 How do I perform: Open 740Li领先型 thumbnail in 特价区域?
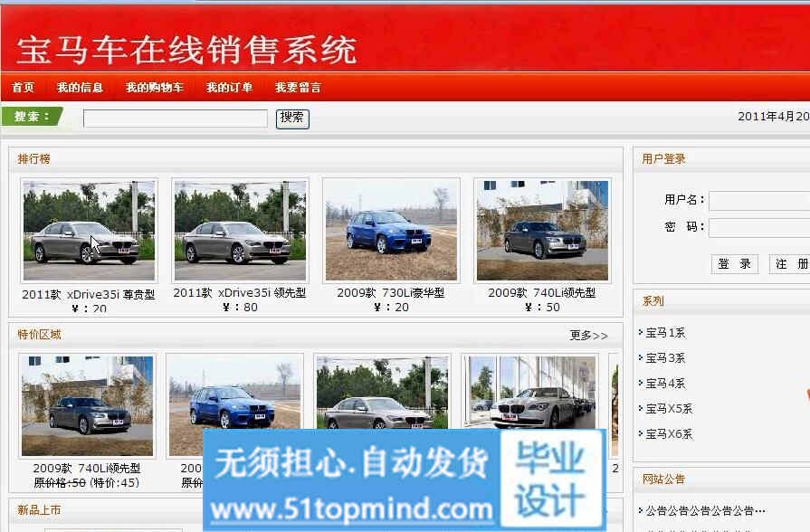click(x=87, y=406)
